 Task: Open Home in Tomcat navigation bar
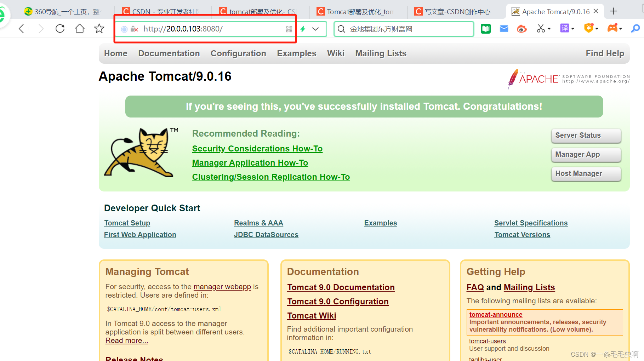[x=116, y=53]
